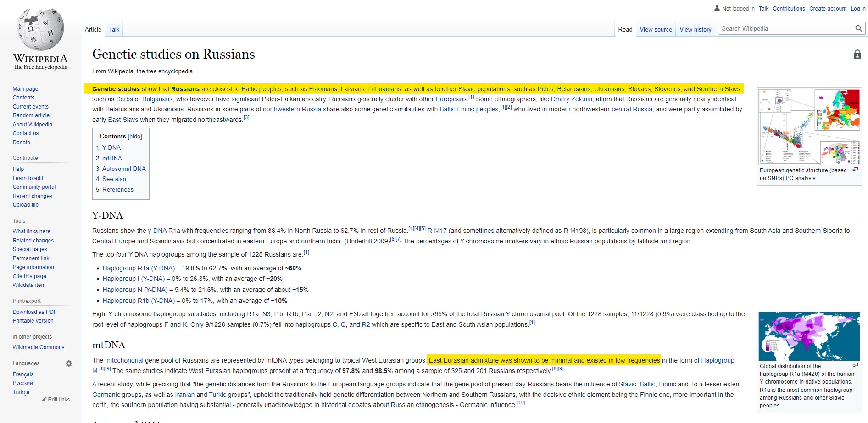Open the R-M17 link

437,231
